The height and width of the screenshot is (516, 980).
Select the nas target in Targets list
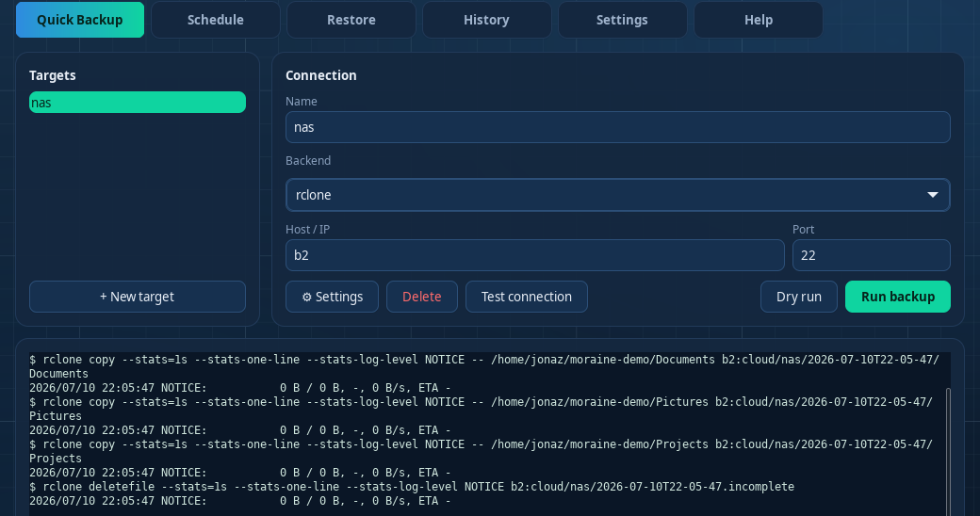point(138,103)
